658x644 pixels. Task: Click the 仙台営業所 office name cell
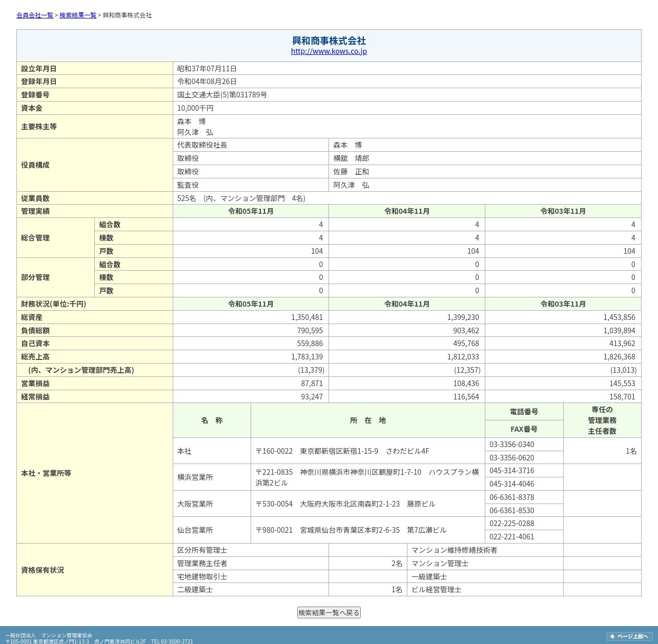(212, 530)
